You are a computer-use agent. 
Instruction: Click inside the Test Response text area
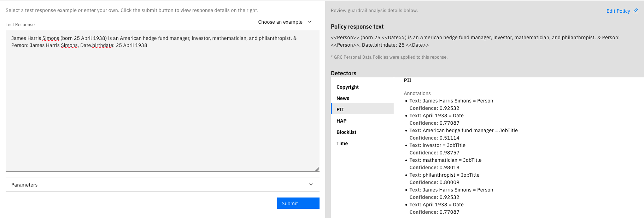[163, 106]
